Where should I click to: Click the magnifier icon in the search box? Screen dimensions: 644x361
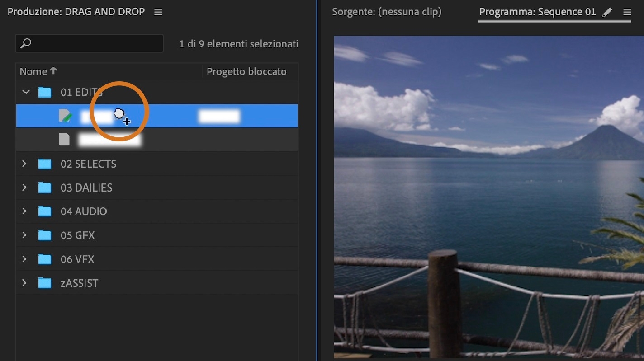click(26, 43)
